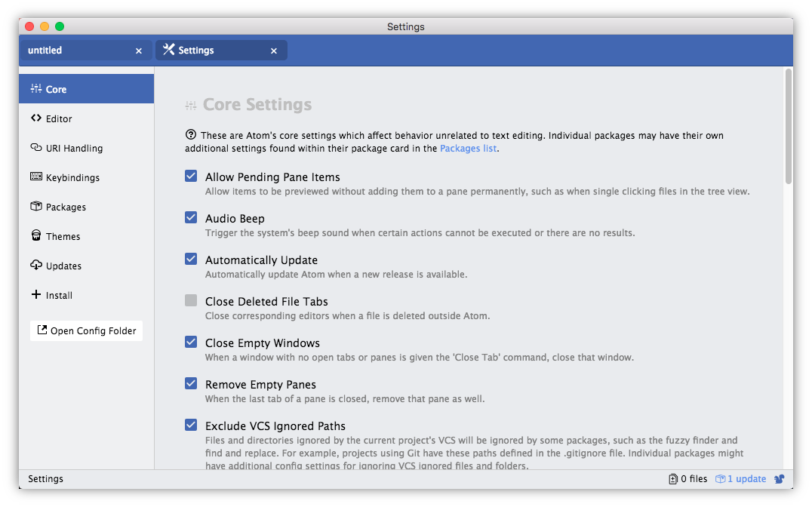
Task: Click 0 files in status bar
Action: 687,479
